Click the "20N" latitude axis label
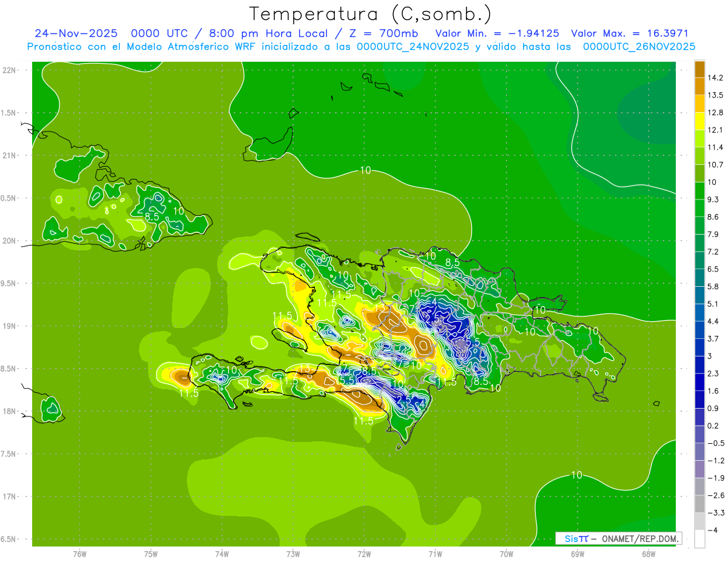This screenshot has width=728, height=562. pyautogui.click(x=9, y=241)
